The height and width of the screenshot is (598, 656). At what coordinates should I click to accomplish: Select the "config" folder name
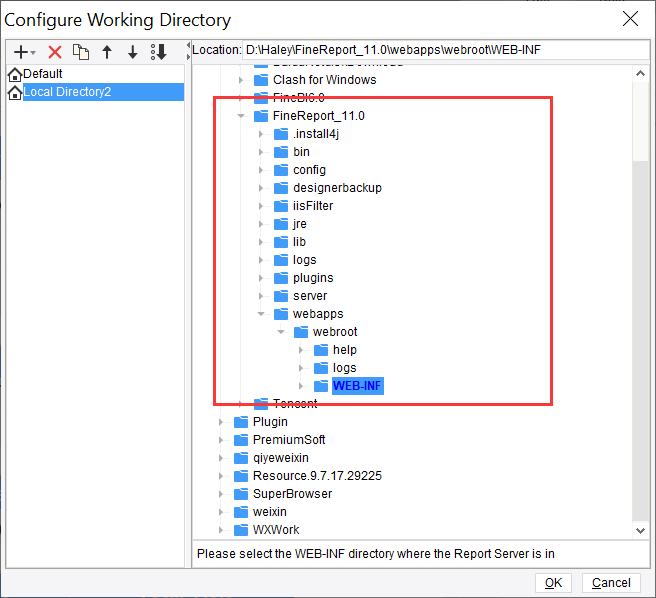coord(309,170)
